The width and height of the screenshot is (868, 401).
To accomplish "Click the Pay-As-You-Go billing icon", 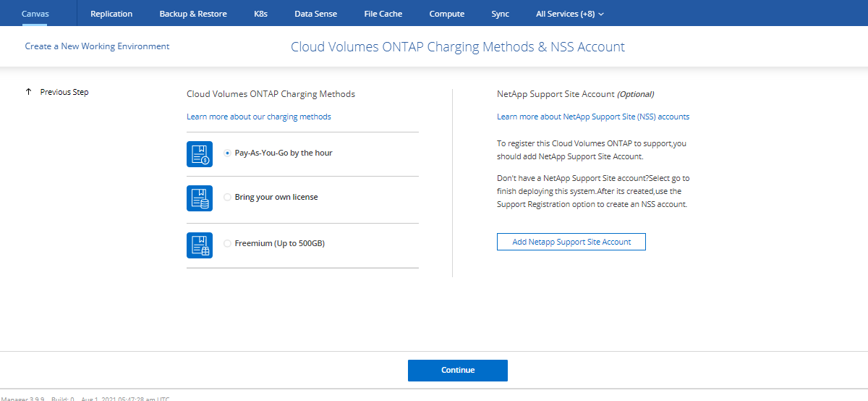I will (200, 153).
